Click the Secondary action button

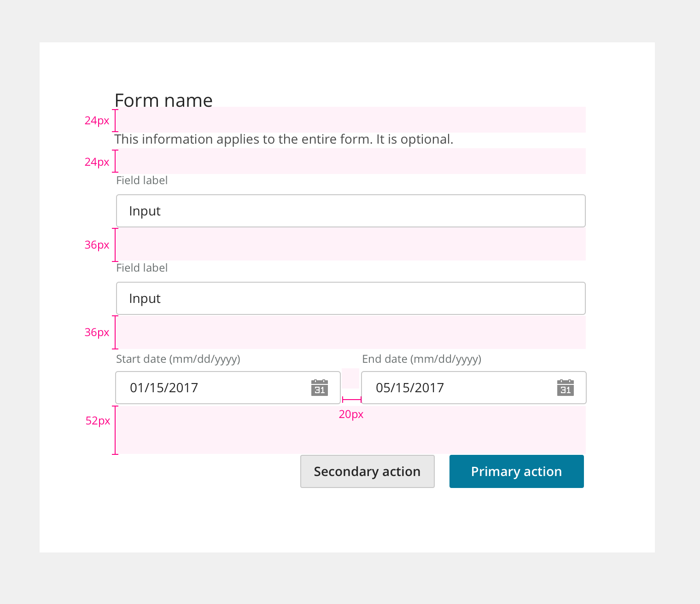click(x=367, y=471)
